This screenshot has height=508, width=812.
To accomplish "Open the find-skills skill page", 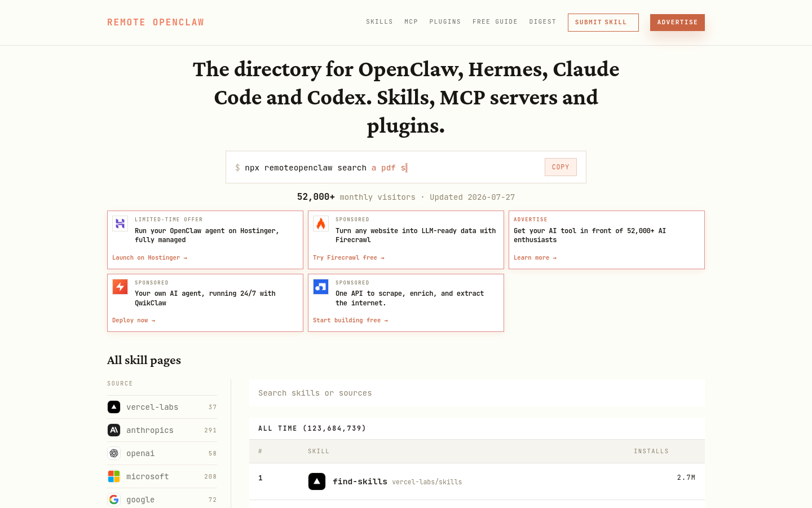I will pos(360,481).
